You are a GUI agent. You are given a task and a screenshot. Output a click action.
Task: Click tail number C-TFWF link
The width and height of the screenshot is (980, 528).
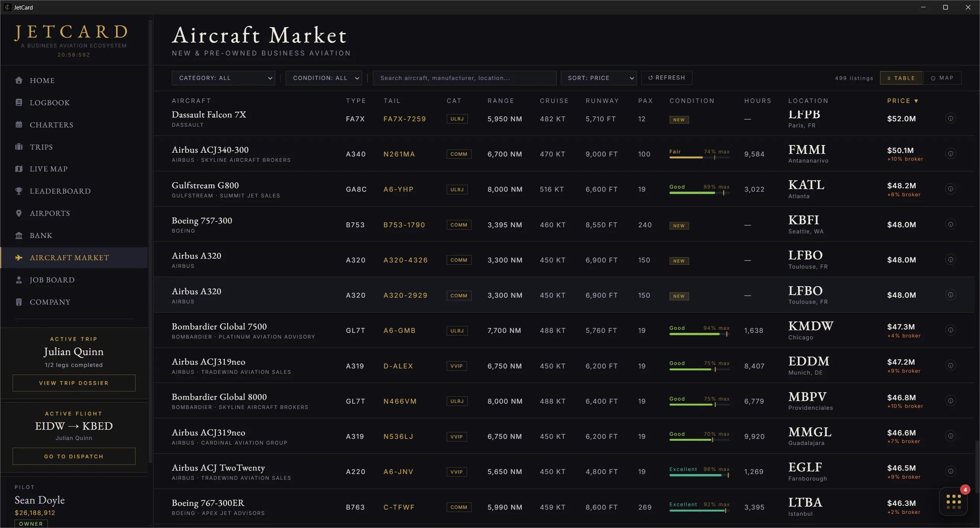coord(399,507)
